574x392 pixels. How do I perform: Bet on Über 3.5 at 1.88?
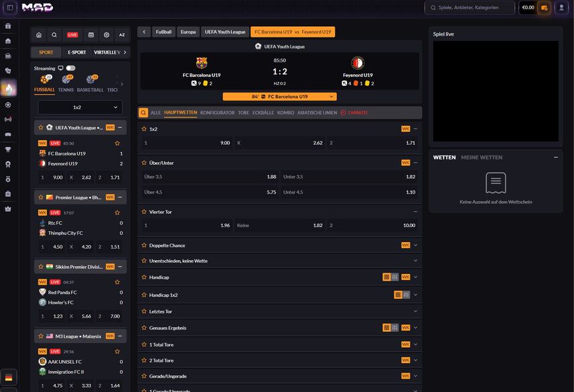coord(210,177)
